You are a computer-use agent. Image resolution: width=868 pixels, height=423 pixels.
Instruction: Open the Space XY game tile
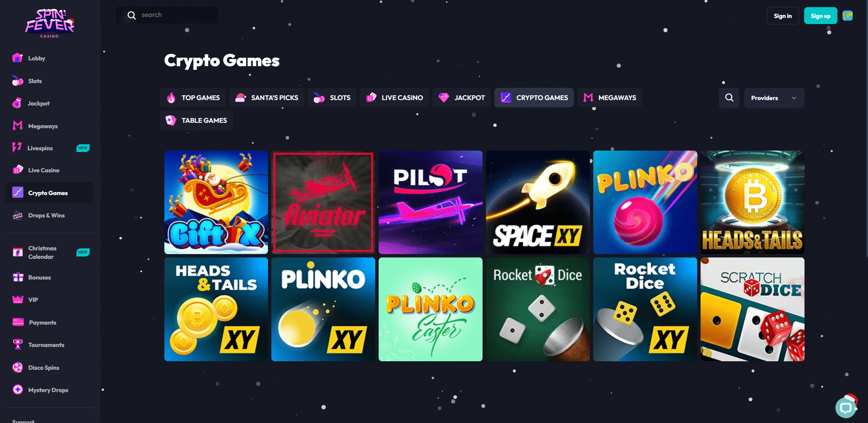pyautogui.click(x=538, y=202)
